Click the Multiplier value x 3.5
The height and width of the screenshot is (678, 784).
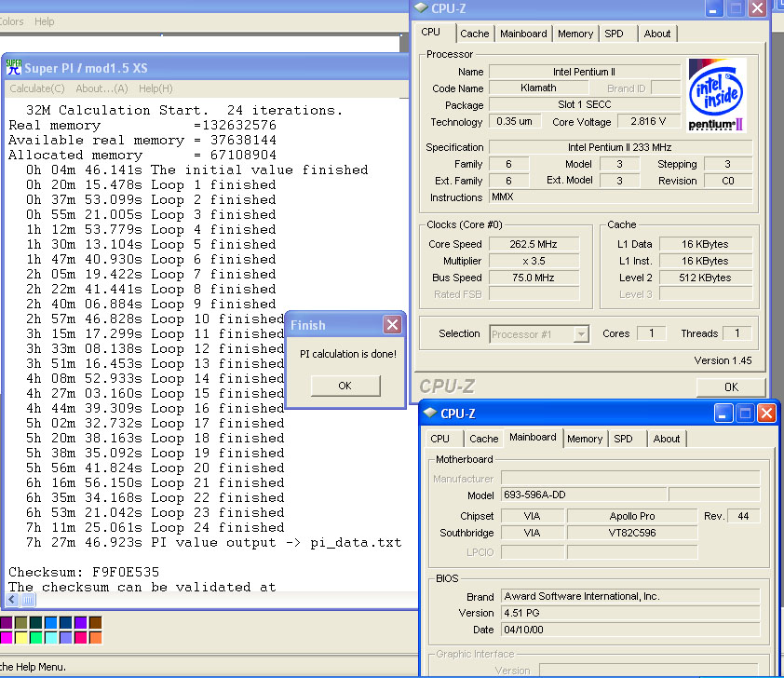click(x=533, y=261)
